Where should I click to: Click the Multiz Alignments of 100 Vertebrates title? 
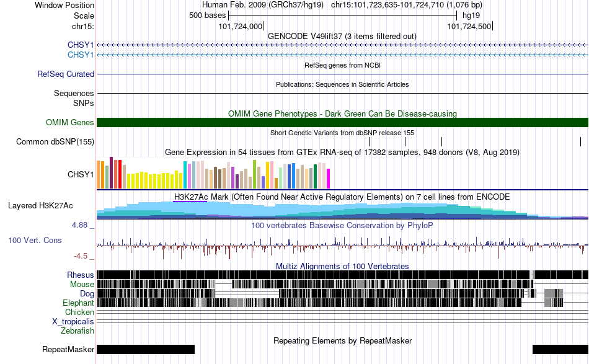pyautogui.click(x=342, y=266)
